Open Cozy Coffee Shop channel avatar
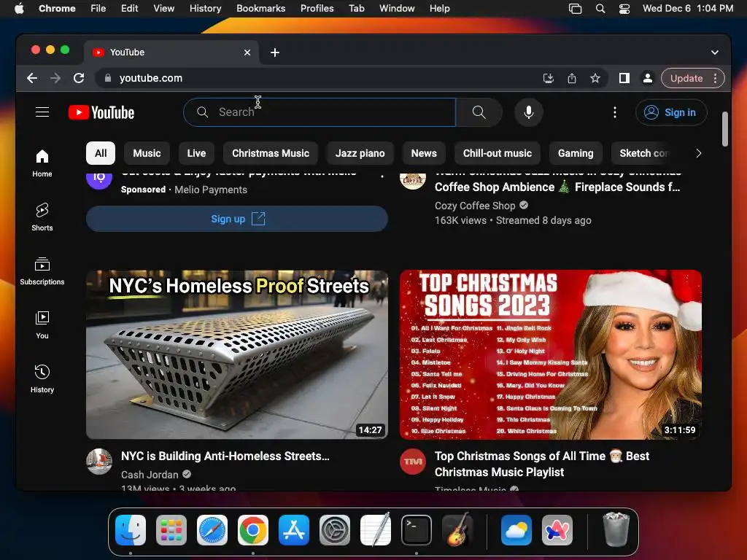Image resolution: width=747 pixels, height=560 pixels. point(413,181)
